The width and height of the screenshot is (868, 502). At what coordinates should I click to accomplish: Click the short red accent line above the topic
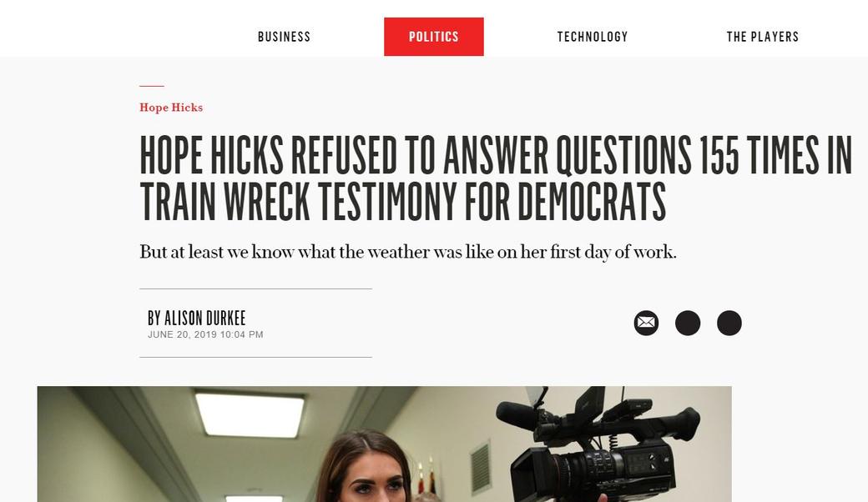152,86
